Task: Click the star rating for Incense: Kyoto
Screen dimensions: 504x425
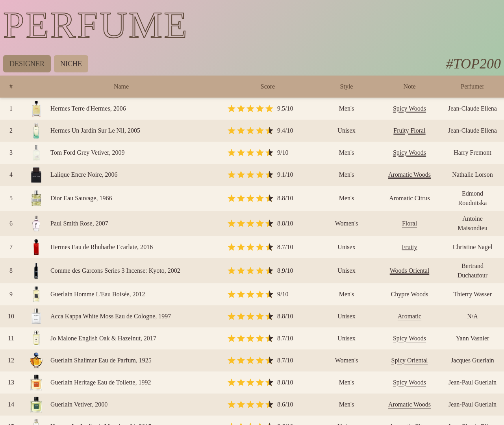Action: pos(250,271)
